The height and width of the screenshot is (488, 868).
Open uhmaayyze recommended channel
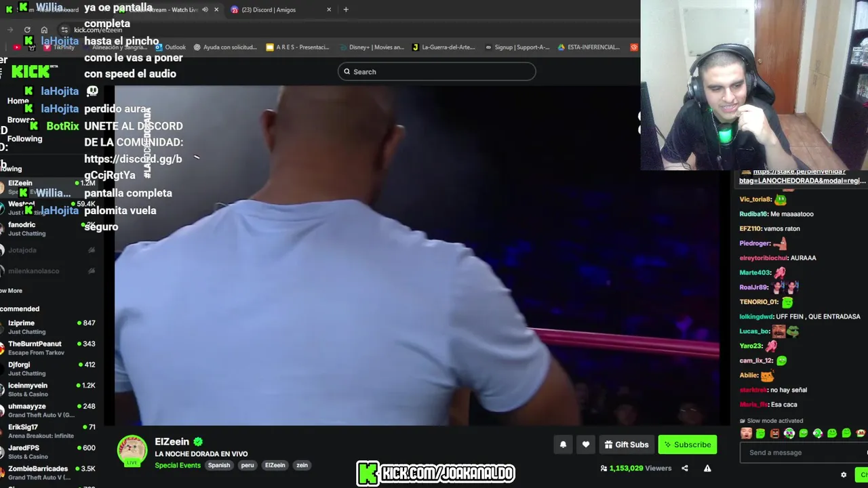point(47,411)
